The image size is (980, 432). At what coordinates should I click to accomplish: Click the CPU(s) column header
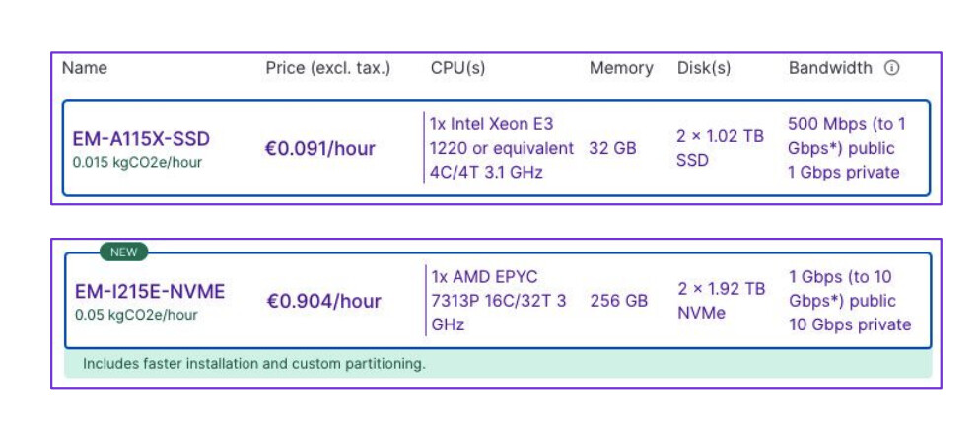coord(457,68)
